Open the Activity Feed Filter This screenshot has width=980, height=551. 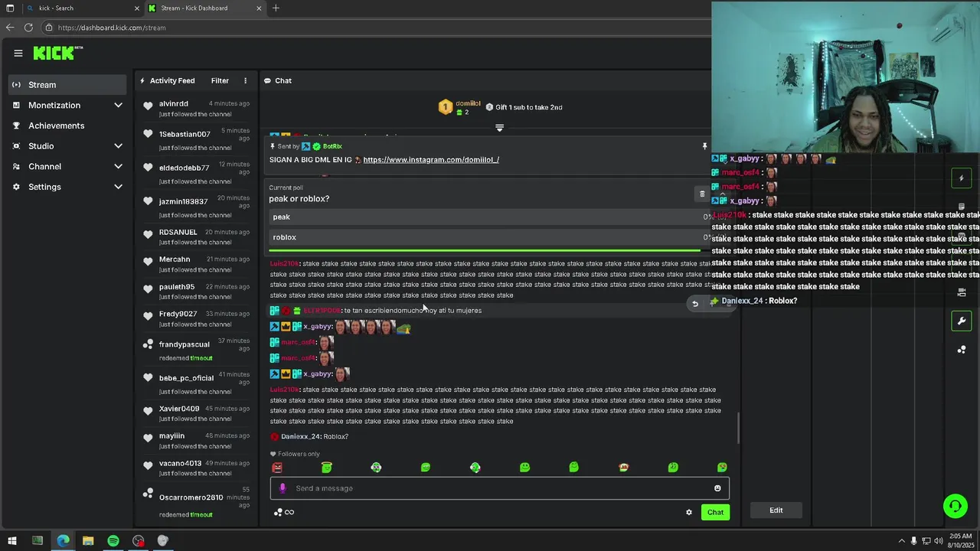coord(220,80)
